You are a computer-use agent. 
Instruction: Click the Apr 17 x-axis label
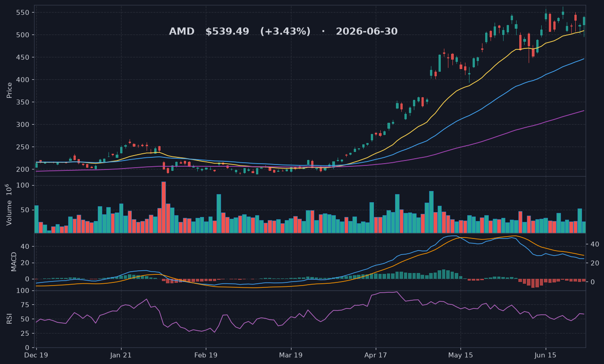pyautogui.click(x=376, y=355)
